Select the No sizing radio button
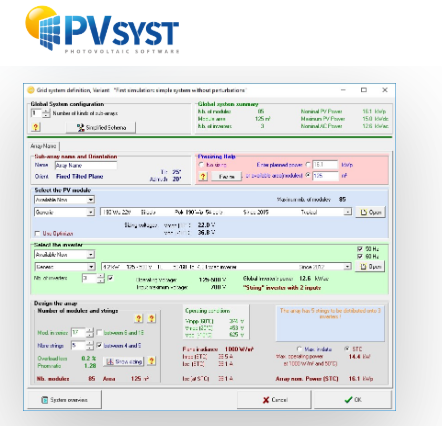Screen dimensions: 442x426 (x=201, y=165)
